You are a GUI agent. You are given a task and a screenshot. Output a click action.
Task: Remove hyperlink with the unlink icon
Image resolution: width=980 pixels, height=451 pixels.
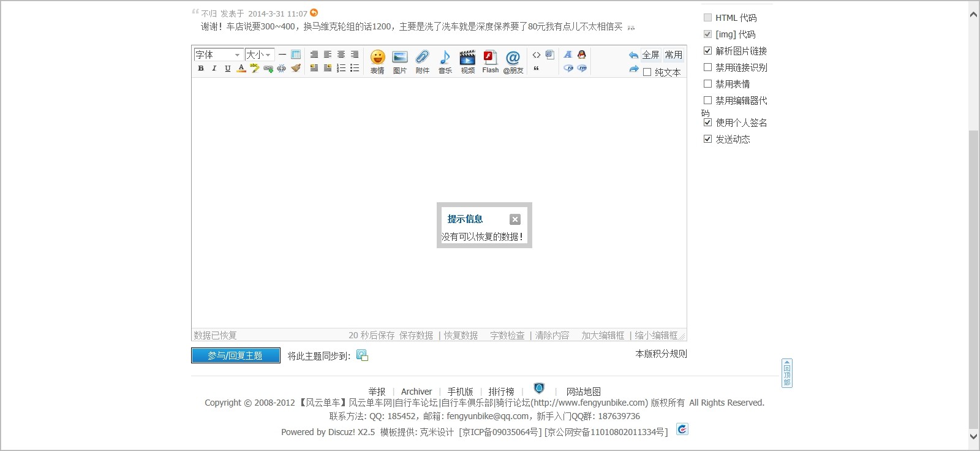click(x=282, y=69)
